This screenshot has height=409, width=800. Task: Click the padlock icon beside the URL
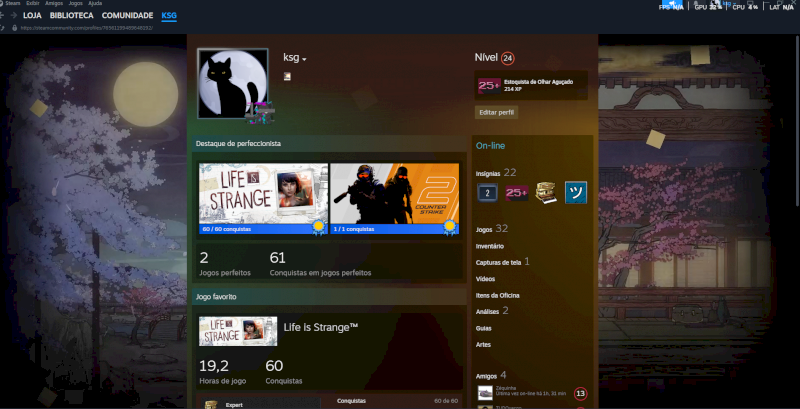(x=14, y=28)
